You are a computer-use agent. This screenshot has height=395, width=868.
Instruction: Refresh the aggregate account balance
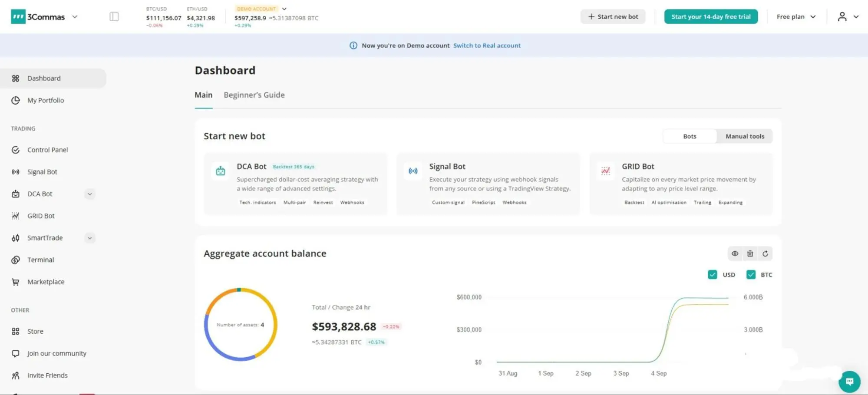(x=765, y=254)
